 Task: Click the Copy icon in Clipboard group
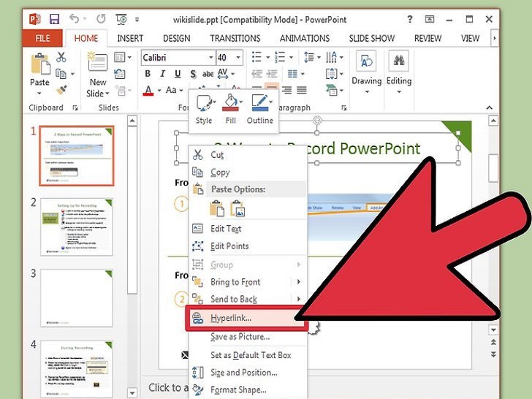coord(61,73)
